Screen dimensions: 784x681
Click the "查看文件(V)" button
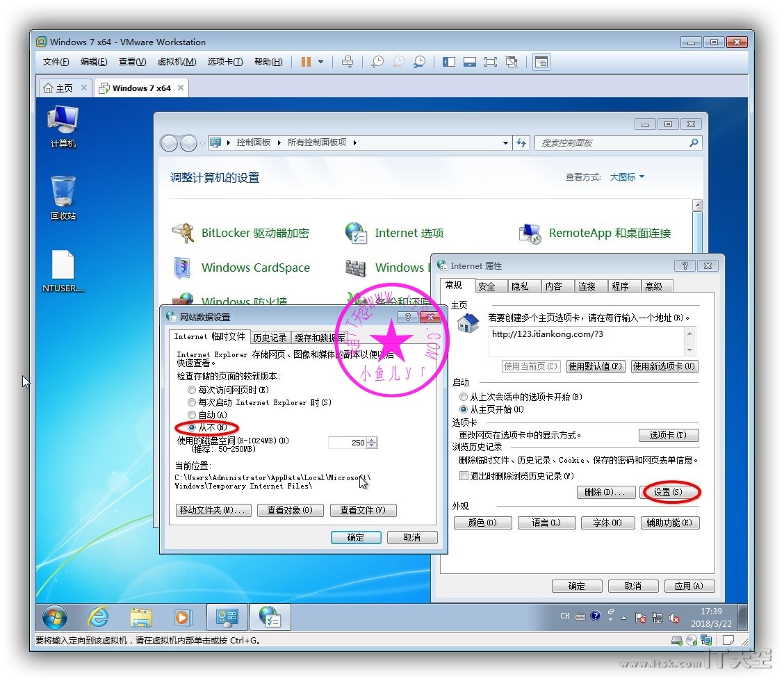tap(363, 510)
